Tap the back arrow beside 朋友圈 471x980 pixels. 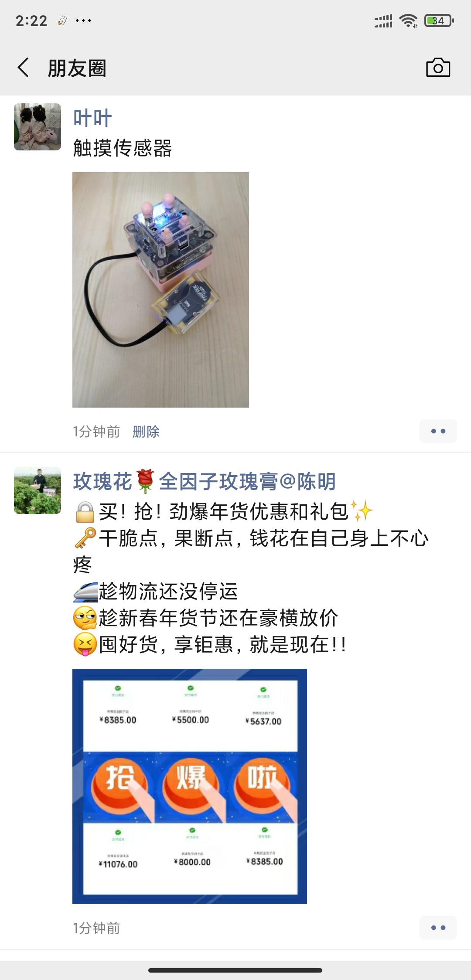point(24,68)
